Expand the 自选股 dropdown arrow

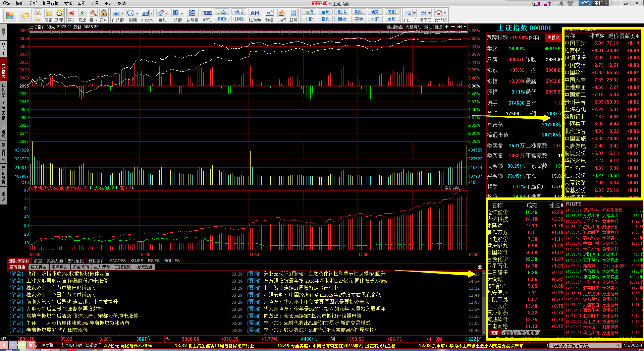(122, 13)
